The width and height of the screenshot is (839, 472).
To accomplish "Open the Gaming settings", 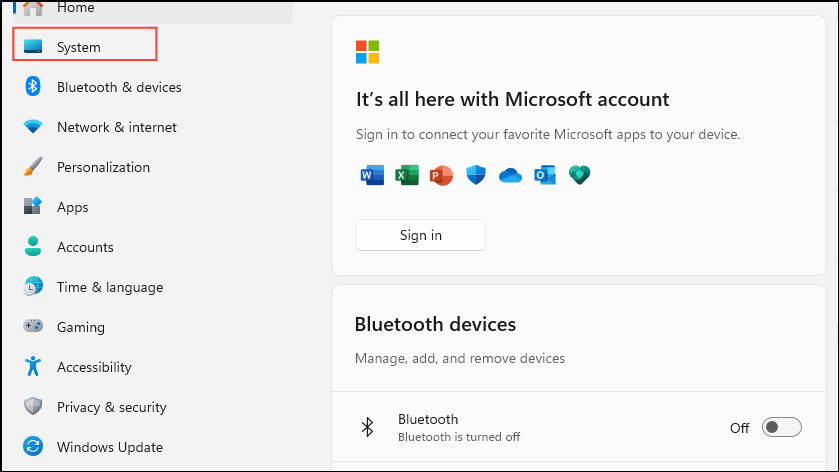I will [x=153, y=326].
